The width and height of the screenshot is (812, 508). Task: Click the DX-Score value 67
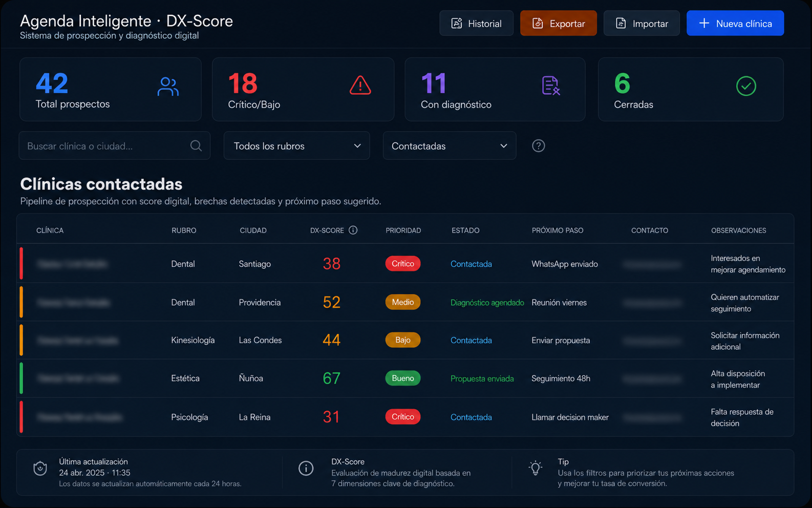pos(331,378)
